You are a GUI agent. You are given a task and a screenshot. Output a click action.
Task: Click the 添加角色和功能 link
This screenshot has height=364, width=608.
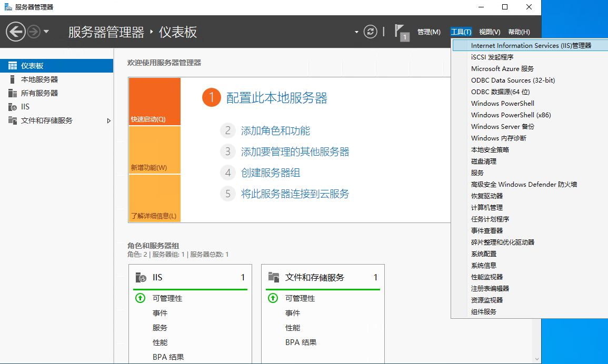[275, 131]
